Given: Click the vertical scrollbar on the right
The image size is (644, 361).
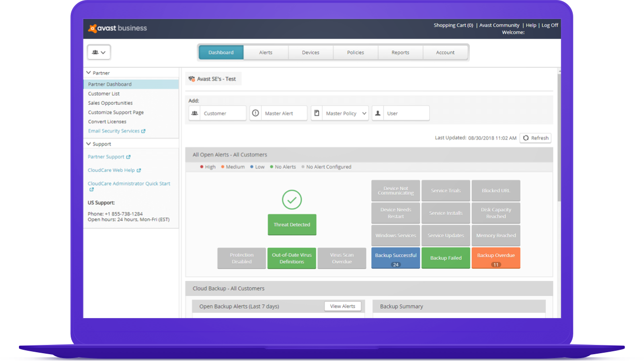Looking at the screenshot, I should tap(558, 137).
